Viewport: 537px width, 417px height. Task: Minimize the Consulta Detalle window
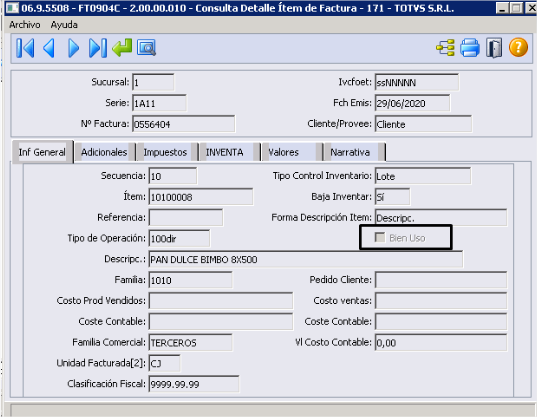pyautogui.click(x=502, y=8)
